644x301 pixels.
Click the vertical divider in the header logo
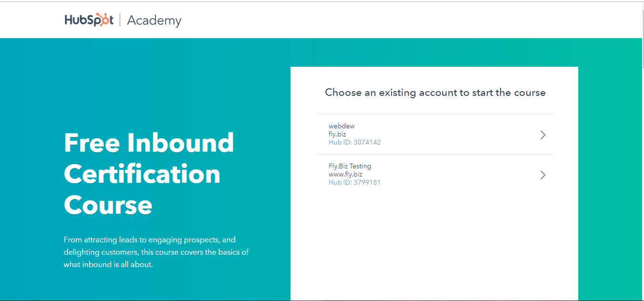(x=120, y=20)
